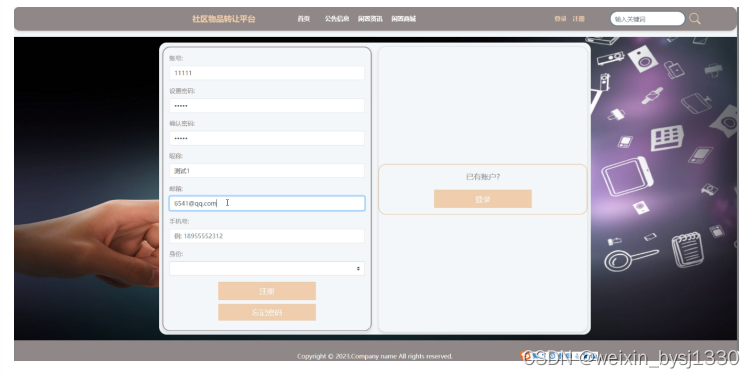This screenshot has width=755, height=378.
Task: Click the 忘记密码 button
Action: tap(267, 312)
